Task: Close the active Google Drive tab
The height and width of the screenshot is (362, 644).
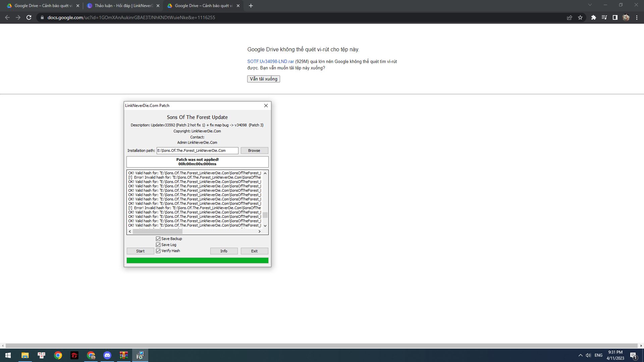Action: click(238, 6)
